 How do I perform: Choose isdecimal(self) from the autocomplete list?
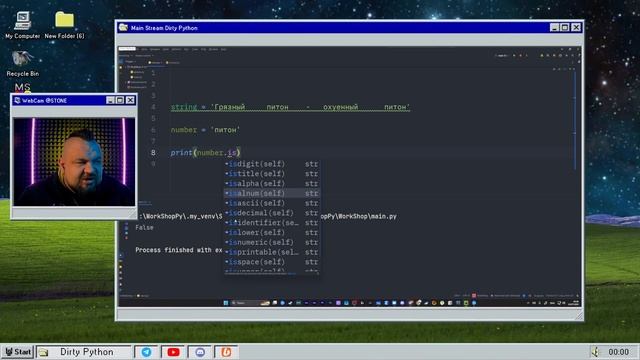pos(272,213)
